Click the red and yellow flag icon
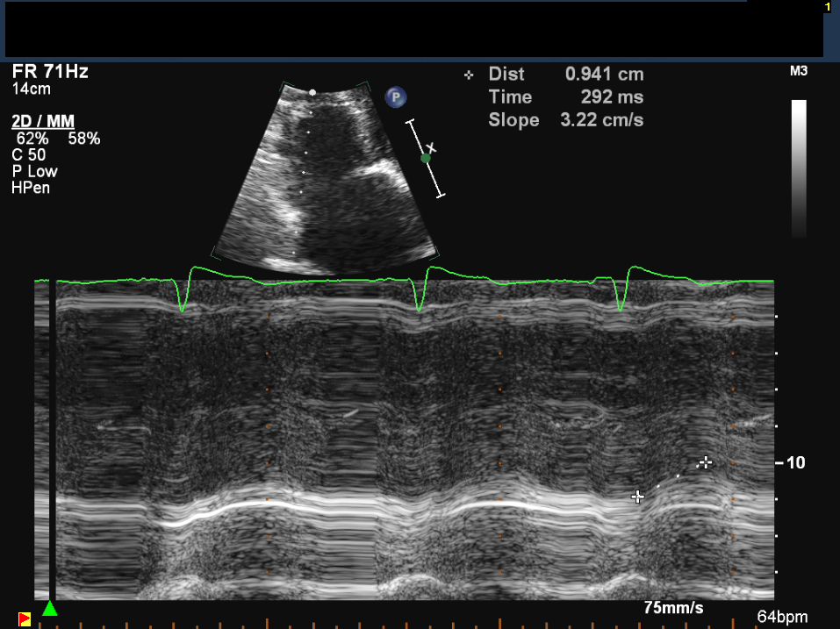The width and height of the screenshot is (840, 629). [25, 619]
